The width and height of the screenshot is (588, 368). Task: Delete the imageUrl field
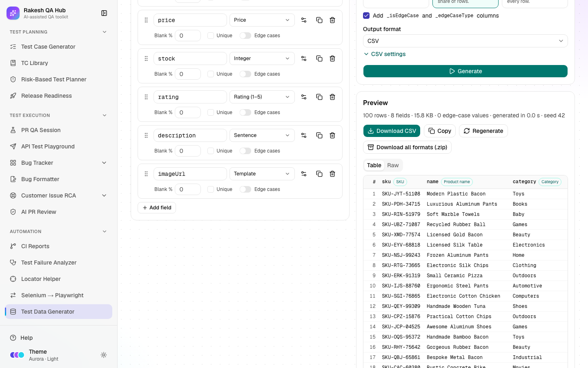click(332, 174)
